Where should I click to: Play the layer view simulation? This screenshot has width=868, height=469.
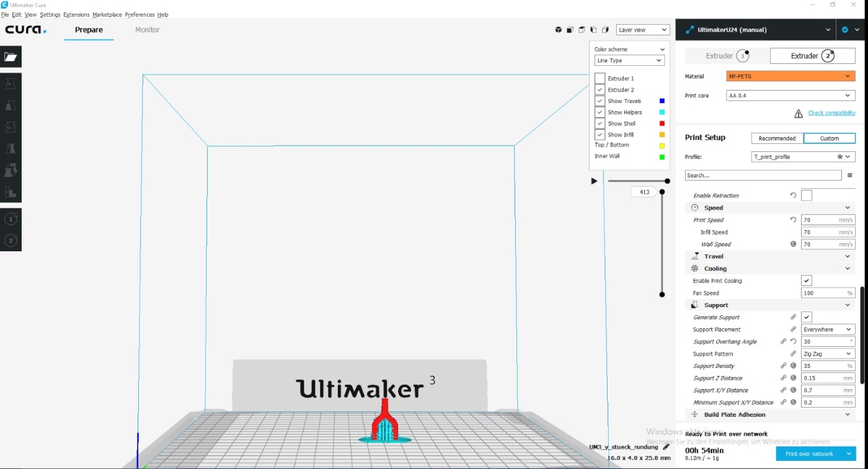click(x=594, y=181)
